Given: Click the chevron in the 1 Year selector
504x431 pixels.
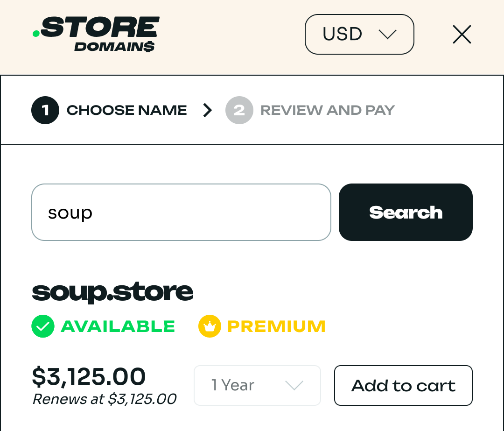Looking at the screenshot, I should click(294, 385).
